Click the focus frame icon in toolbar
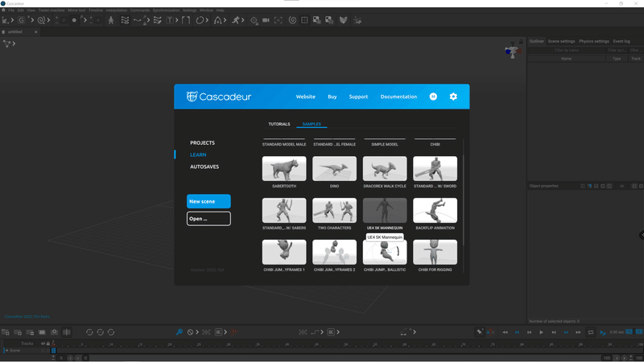Image resolution: width=644 pixels, height=362 pixels. [x=279, y=20]
